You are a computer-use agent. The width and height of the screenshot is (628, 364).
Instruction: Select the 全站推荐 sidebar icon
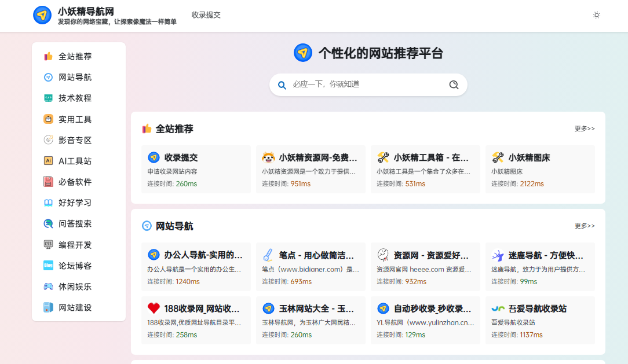(x=48, y=56)
